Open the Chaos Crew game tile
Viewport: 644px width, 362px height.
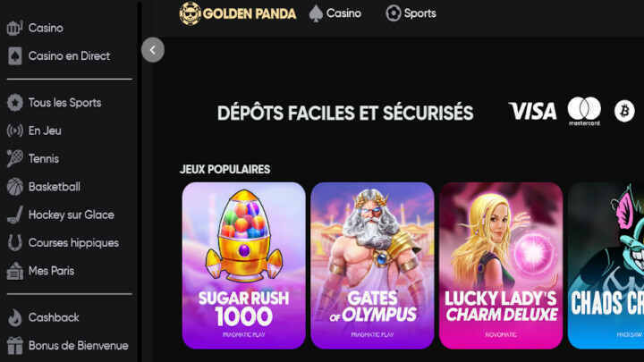click(606, 265)
